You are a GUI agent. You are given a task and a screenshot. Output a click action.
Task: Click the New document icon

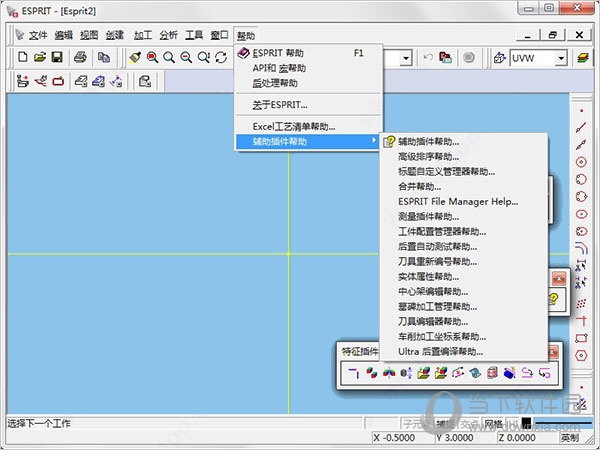pos(23,58)
